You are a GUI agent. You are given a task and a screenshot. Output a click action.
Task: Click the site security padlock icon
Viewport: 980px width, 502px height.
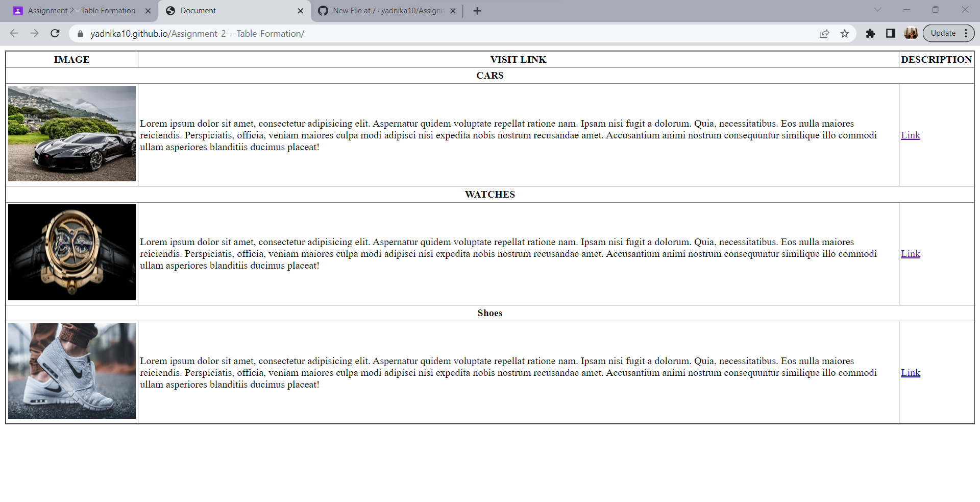(x=80, y=34)
